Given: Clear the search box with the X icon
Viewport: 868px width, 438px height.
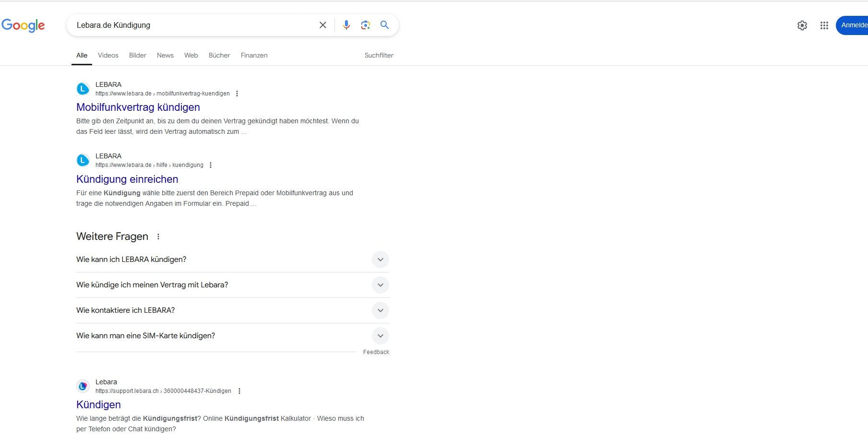Looking at the screenshot, I should coord(323,25).
